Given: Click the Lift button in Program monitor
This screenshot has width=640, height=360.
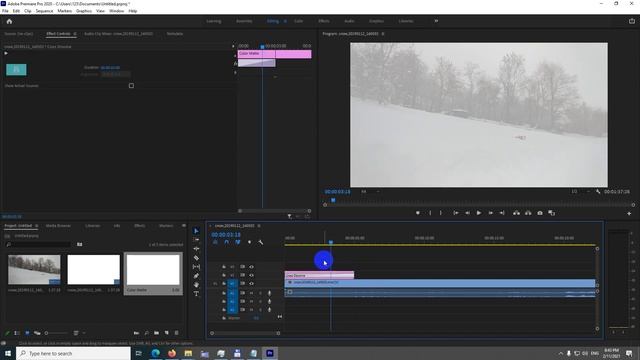Looking at the screenshot, I should click(x=516, y=213).
